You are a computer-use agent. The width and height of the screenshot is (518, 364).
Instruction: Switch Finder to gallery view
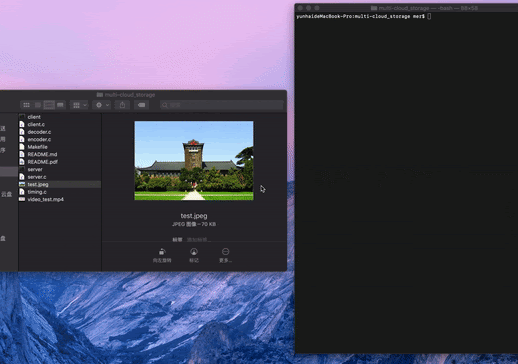[x=60, y=105]
